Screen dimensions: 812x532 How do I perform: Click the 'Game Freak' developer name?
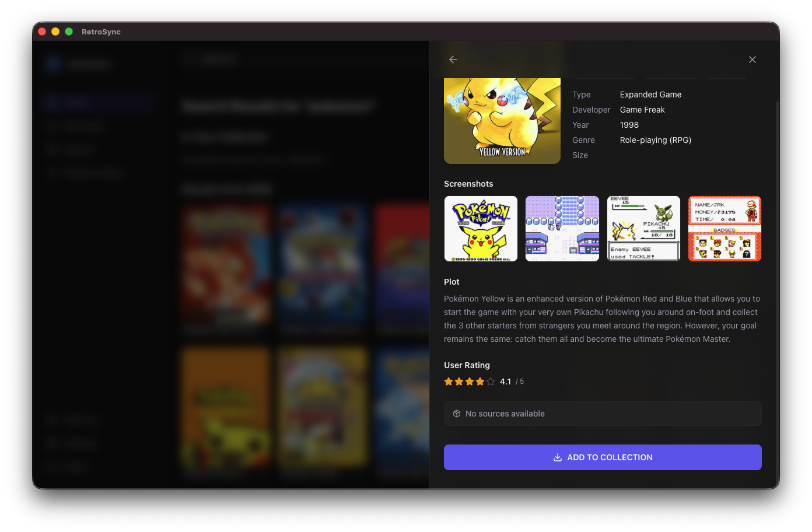pos(642,110)
